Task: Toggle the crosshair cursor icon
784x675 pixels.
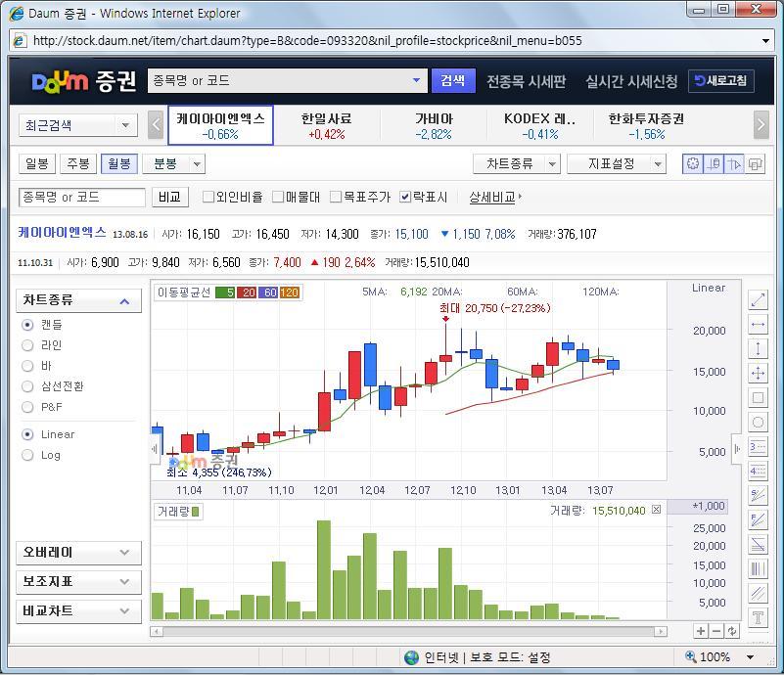Action: (x=734, y=164)
